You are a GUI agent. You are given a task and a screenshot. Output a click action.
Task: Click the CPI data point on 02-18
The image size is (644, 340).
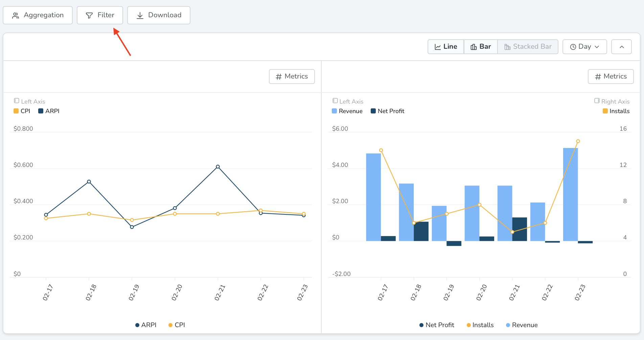(89, 214)
